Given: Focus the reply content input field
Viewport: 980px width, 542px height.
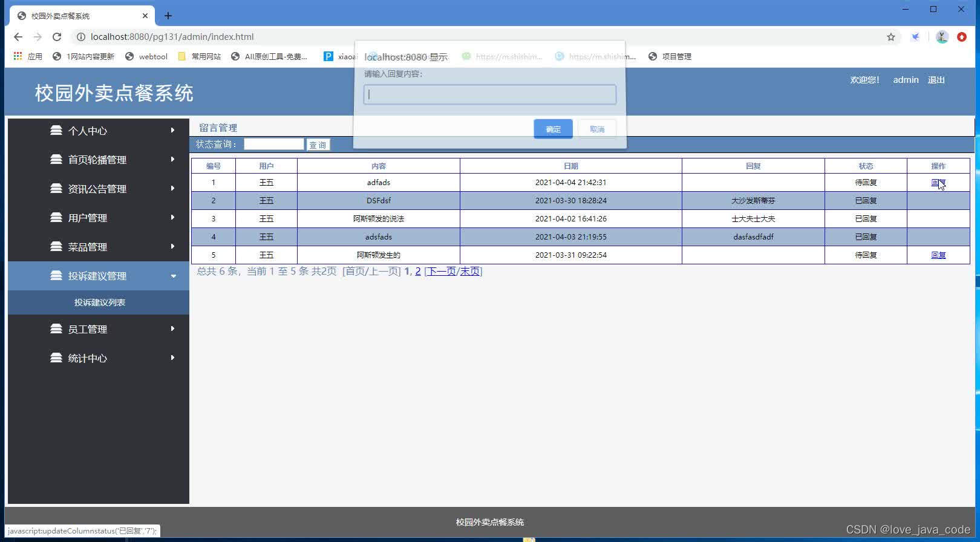Looking at the screenshot, I should pyautogui.click(x=490, y=94).
